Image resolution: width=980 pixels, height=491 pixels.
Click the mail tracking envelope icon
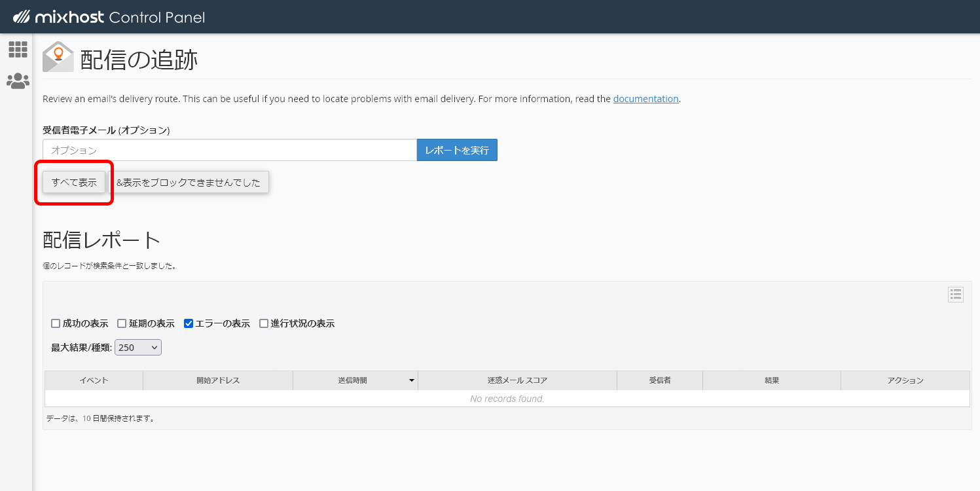pyautogui.click(x=58, y=57)
